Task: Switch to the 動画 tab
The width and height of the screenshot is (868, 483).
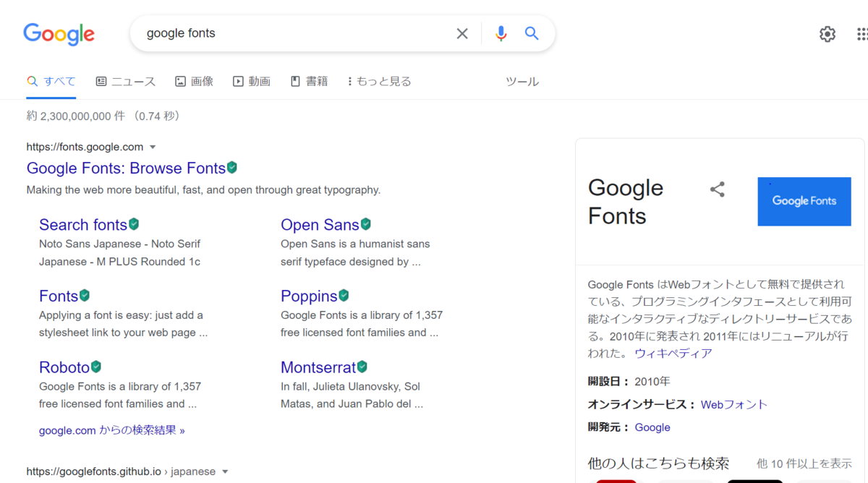Action: (x=251, y=81)
